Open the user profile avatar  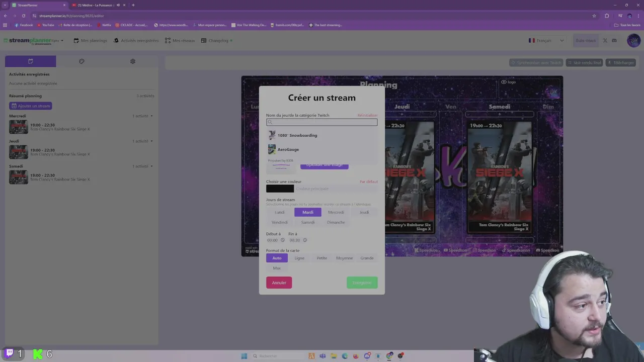pos(633,41)
